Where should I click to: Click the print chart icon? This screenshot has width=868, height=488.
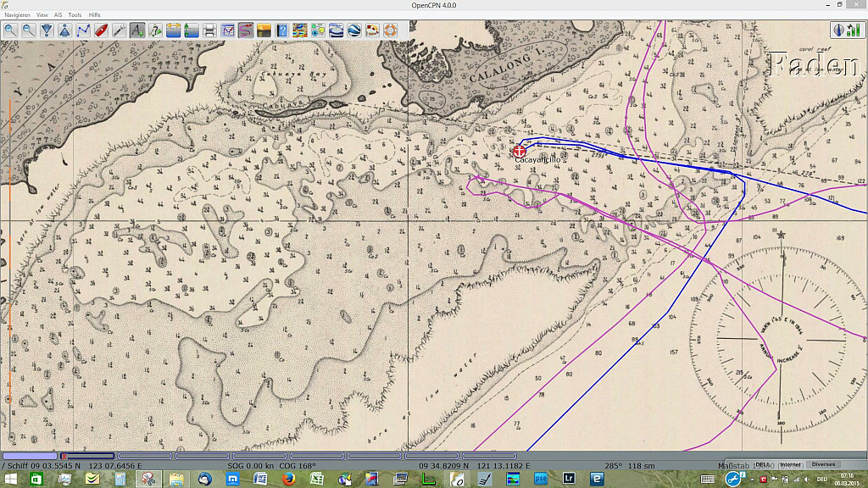(x=209, y=30)
